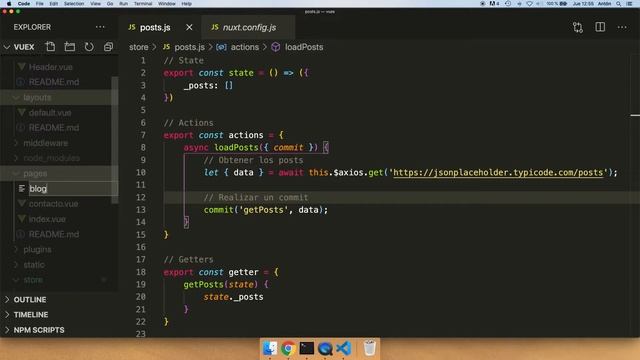Click the Explorer sidebar scrollbar
Image resolution: width=640 pixels, height=360 pixels.
coord(115,140)
